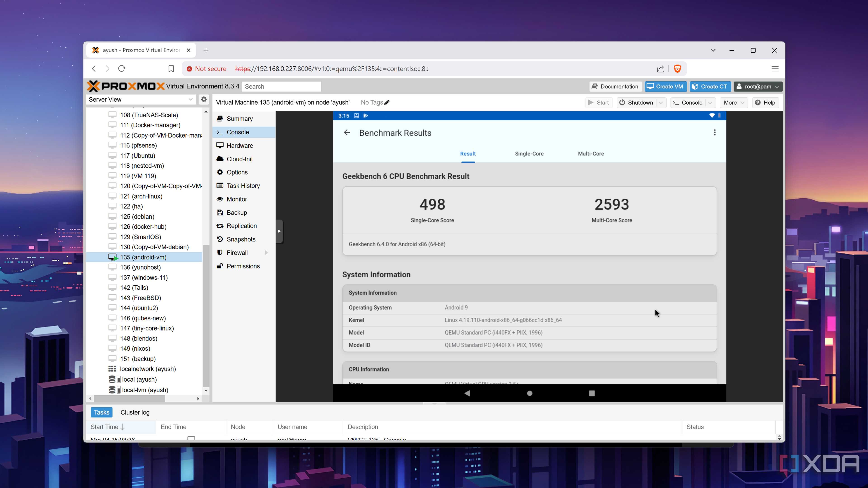
Task: Reload the Proxmox page
Action: click(122, 69)
